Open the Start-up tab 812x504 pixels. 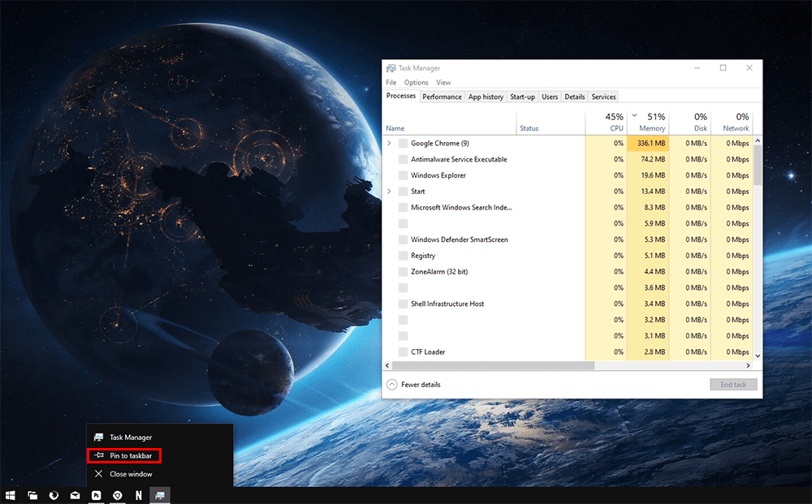pyautogui.click(x=522, y=97)
